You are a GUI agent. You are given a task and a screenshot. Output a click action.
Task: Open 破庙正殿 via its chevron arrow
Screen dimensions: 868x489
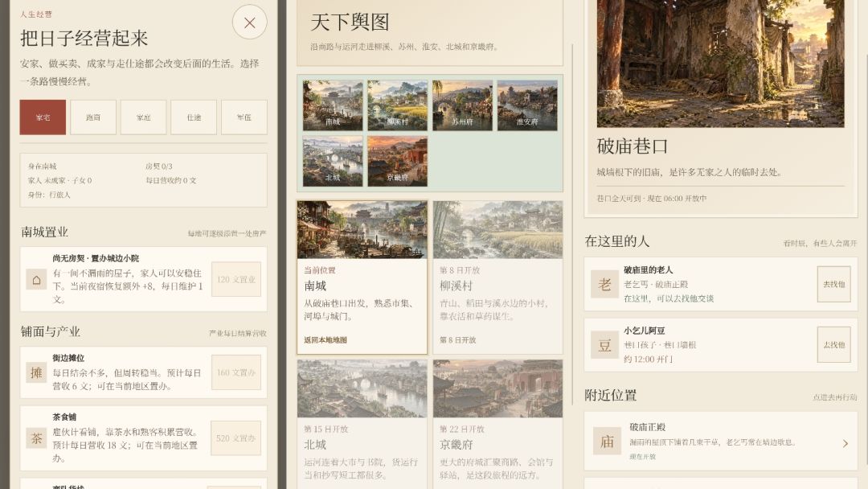tap(845, 444)
